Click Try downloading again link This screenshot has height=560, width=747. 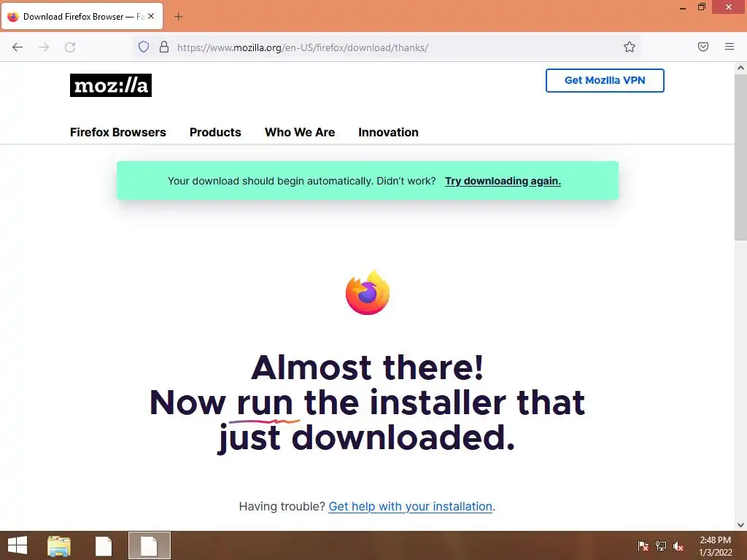[x=503, y=181]
